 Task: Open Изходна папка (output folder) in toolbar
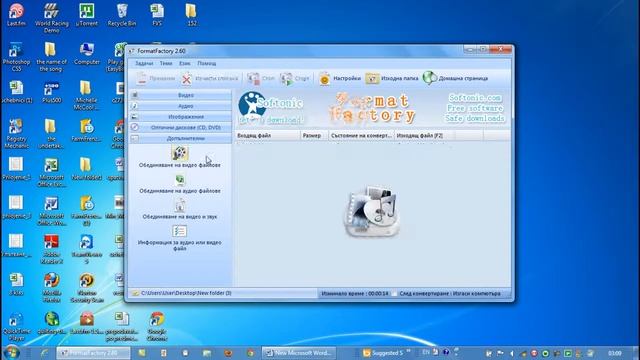point(392,78)
